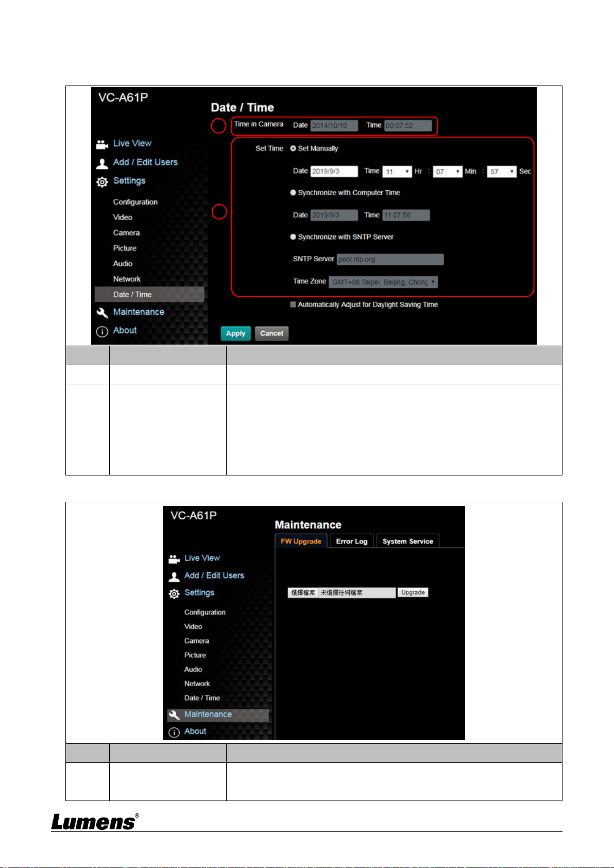Select Synchronize with Computer Time option
The image size is (614, 868).
[x=293, y=193]
